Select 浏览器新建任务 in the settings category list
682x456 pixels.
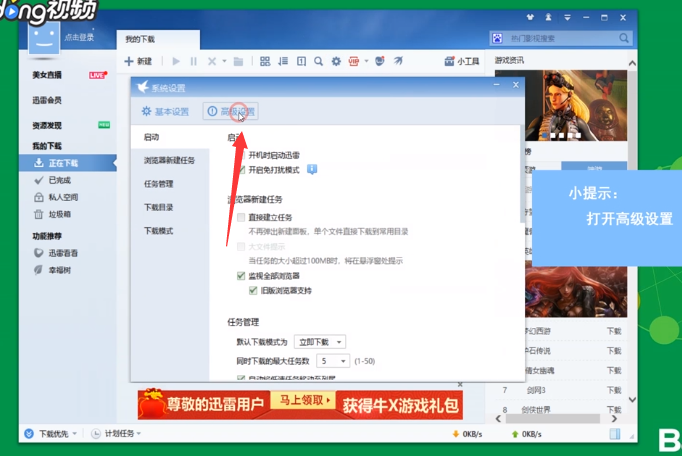[170, 161]
